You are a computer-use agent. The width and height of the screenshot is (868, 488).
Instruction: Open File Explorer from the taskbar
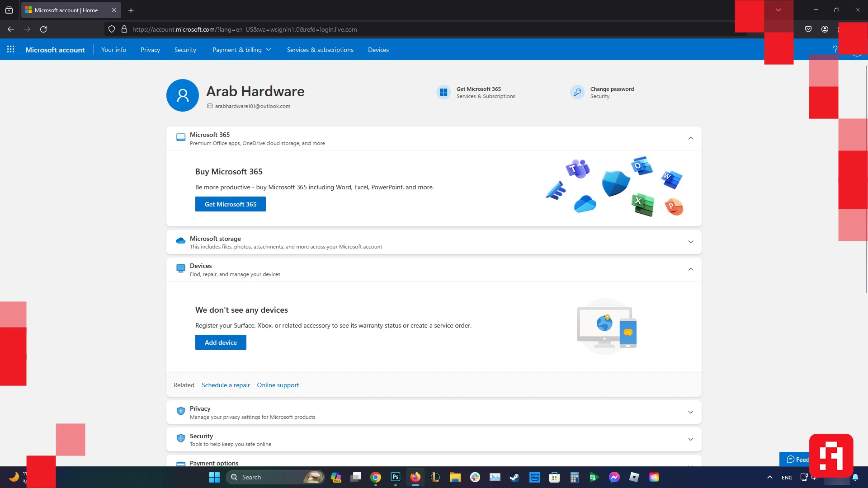click(x=455, y=477)
